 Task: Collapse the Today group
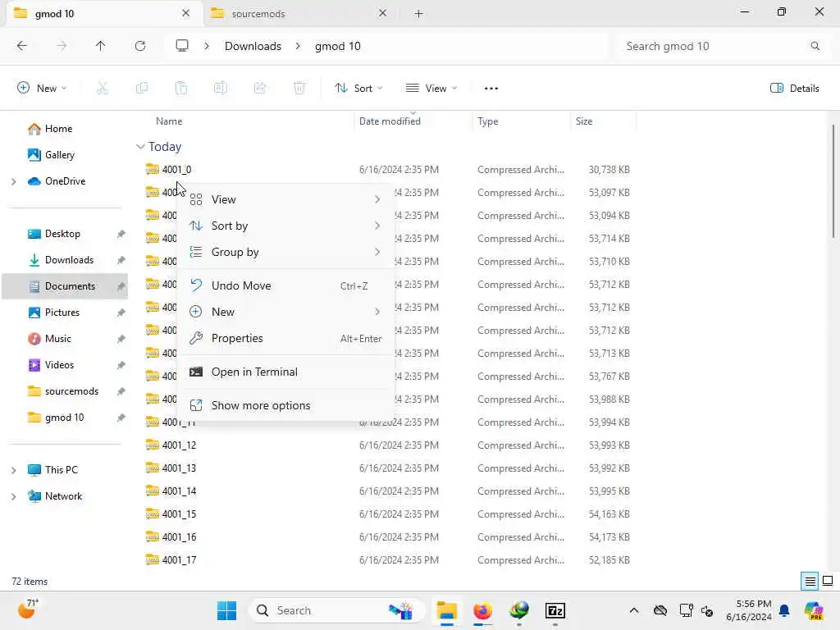[x=140, y=147]
